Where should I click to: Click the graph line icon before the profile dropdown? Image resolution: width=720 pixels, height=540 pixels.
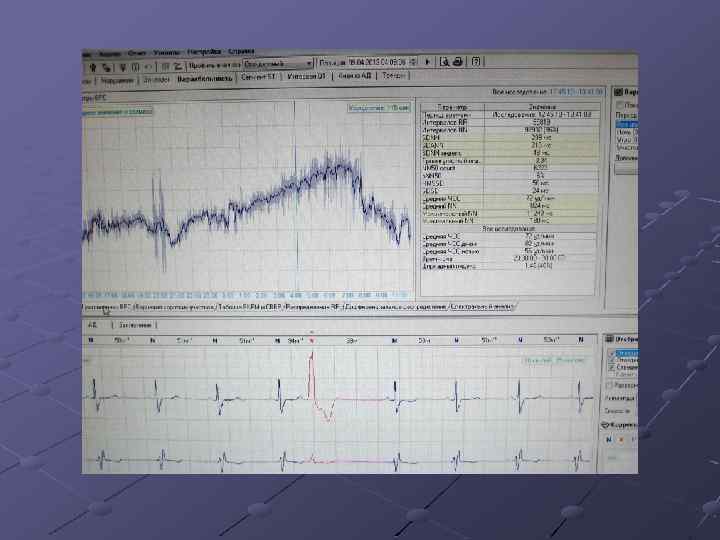[178, 67]
